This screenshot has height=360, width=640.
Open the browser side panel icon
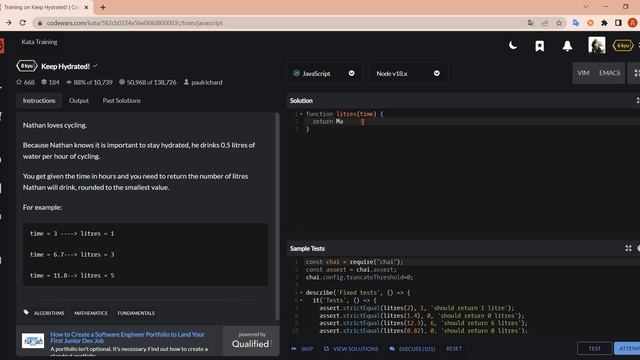[618, 23]
